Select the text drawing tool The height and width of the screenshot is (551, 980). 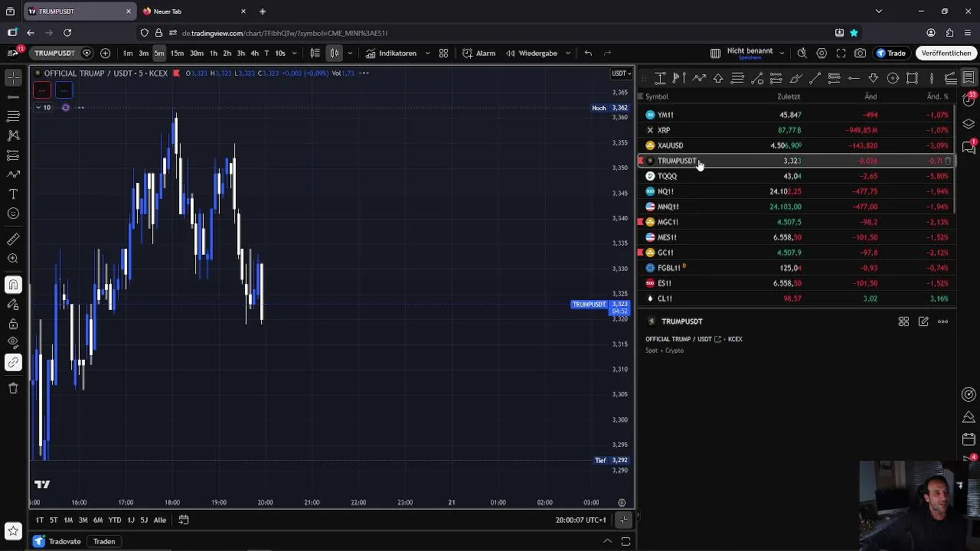tap(13, 194)
